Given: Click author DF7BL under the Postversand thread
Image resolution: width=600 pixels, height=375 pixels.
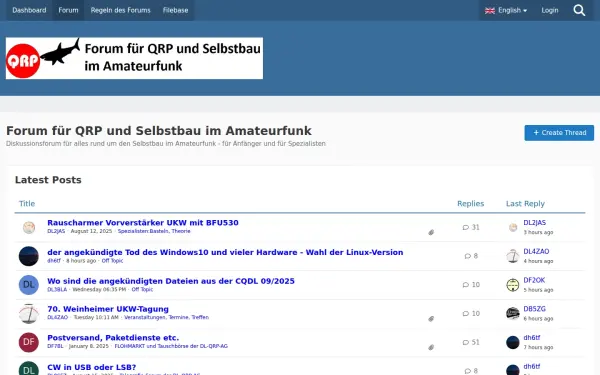Looking at the screenshot, I should (55, 346).
